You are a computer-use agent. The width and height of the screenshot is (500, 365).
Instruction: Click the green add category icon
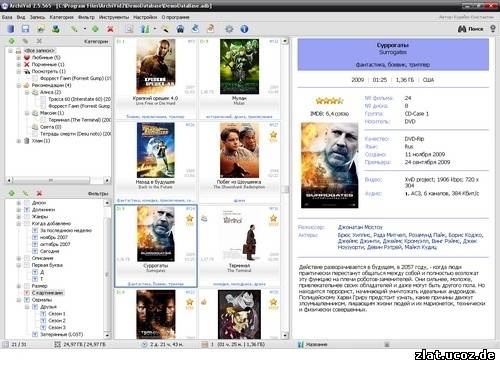[x=12, y=41]
